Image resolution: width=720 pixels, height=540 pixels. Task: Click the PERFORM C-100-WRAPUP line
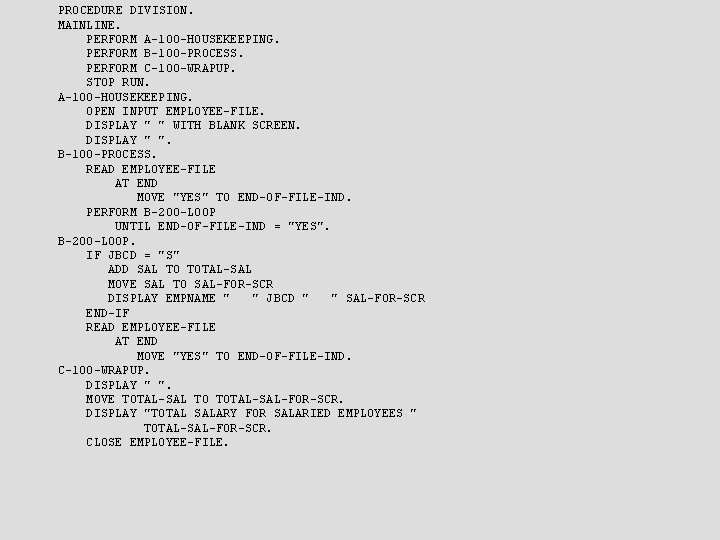pyautogui.click(x=161, y=68)
